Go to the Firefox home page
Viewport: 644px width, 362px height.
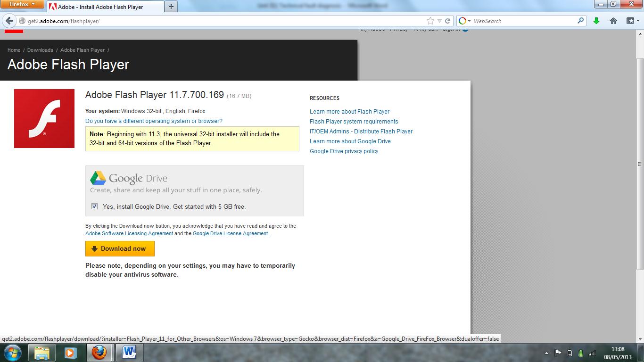[x=613, y=21]
